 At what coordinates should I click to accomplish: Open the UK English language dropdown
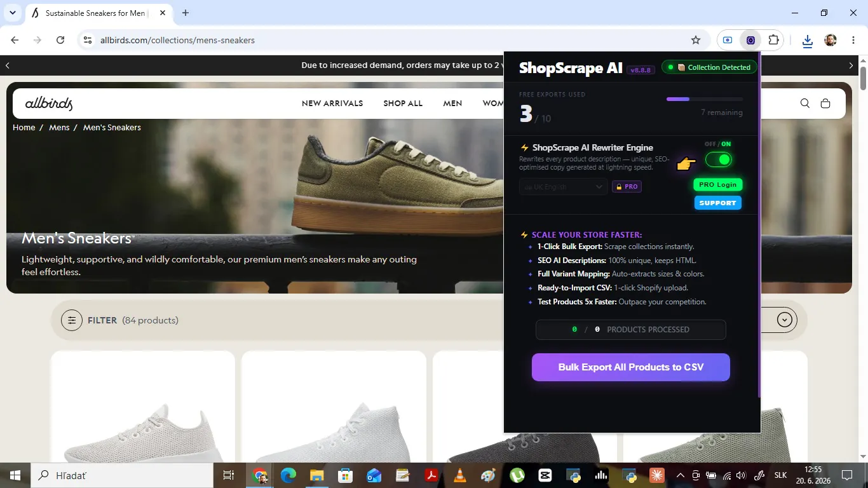[x=563, y=187]
